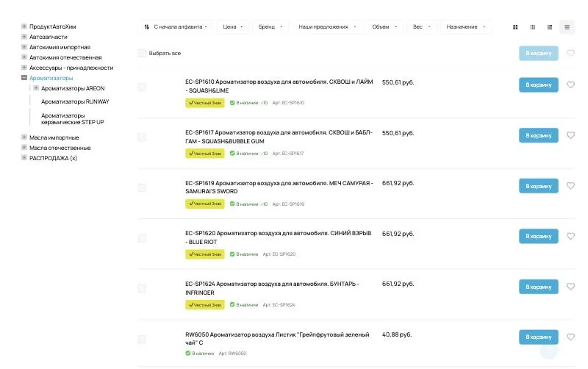Click Честный Знак badge on EC-SP1620
The height and width of the screenshot is (369, 588).
coord(205,254)
